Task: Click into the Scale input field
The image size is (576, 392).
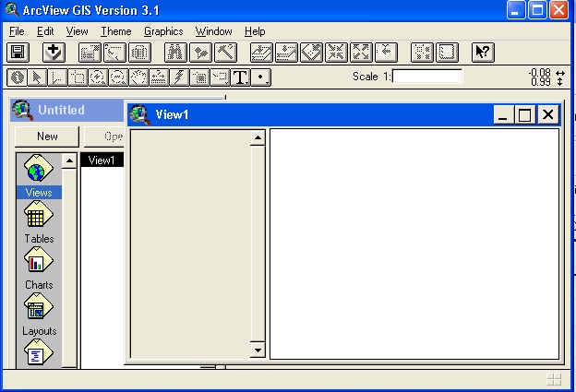Action: 426,77
